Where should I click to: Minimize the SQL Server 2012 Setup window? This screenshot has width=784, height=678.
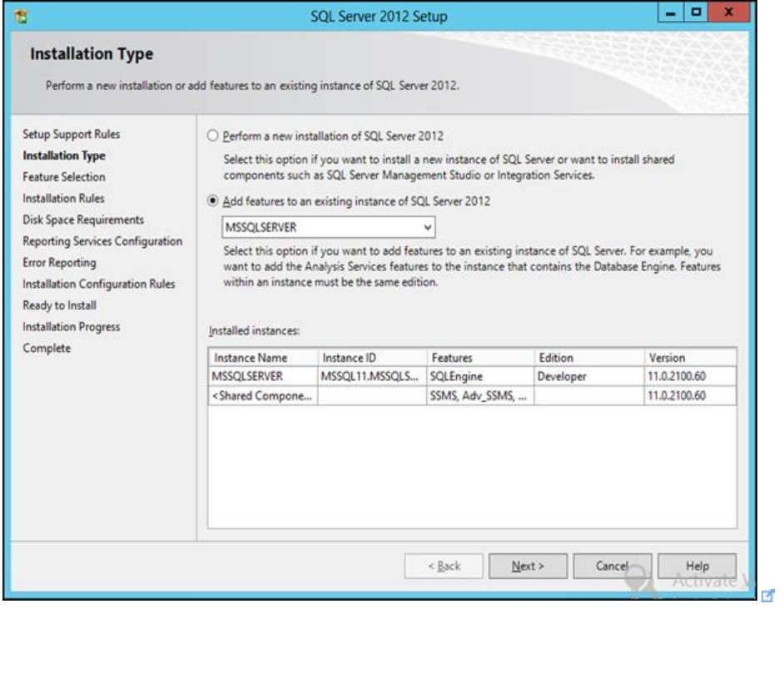[x=671, y=13]
